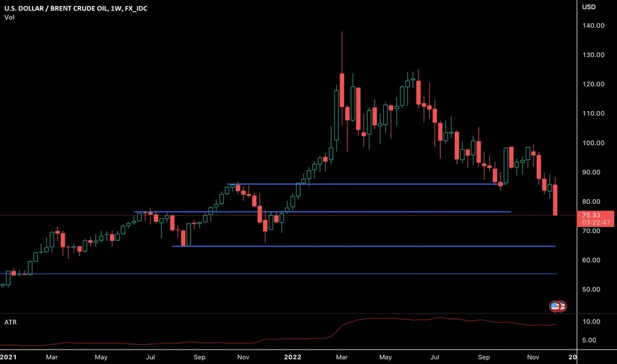
Task: Click the ATR 10.00 scale label
Action: (x=591, y=322)
